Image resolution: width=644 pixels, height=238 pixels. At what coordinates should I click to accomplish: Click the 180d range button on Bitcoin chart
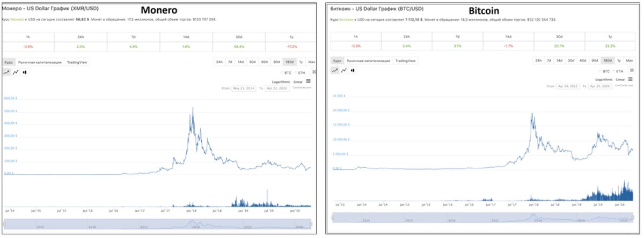point(608,61)
